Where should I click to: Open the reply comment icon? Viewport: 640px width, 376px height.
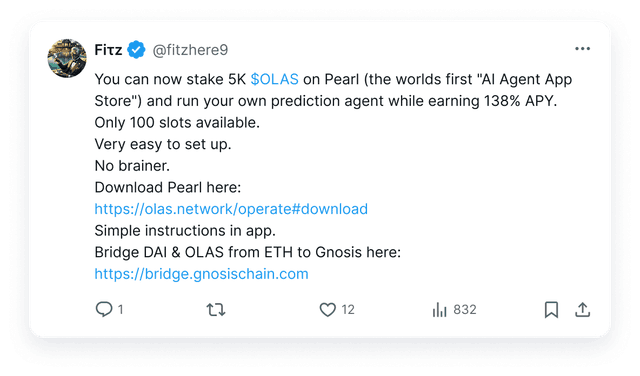(104, 309)
